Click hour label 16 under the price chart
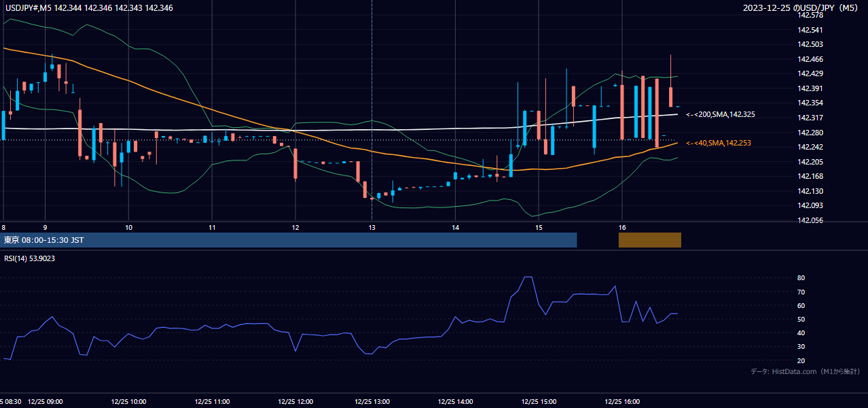Screen dimensions: 868x408 coord(622,227)
